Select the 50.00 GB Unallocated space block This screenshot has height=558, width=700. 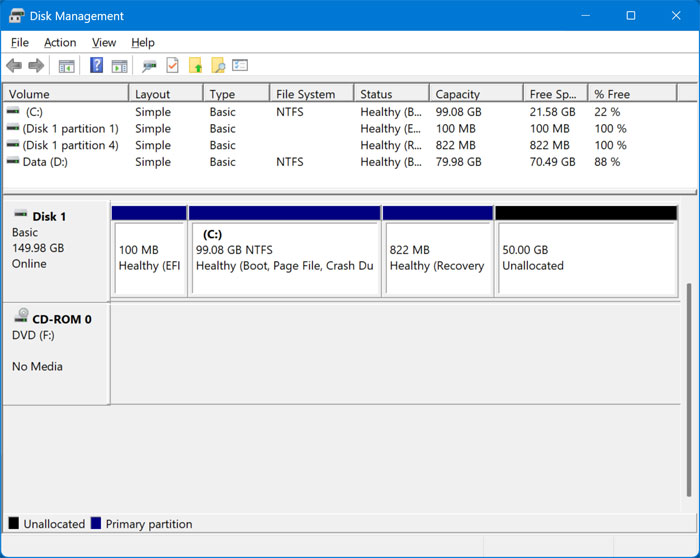pyautogui.click(x=586, y=251)
